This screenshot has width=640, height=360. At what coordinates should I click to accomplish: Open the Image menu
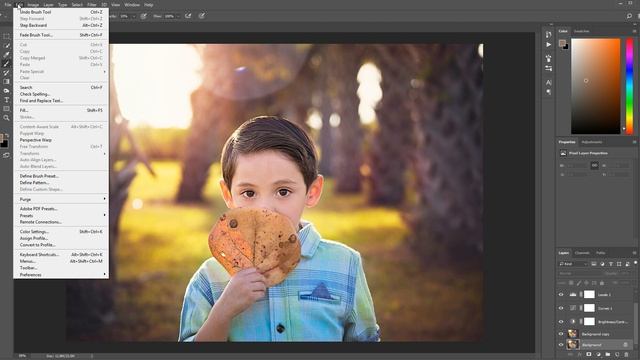click(33, 5)
